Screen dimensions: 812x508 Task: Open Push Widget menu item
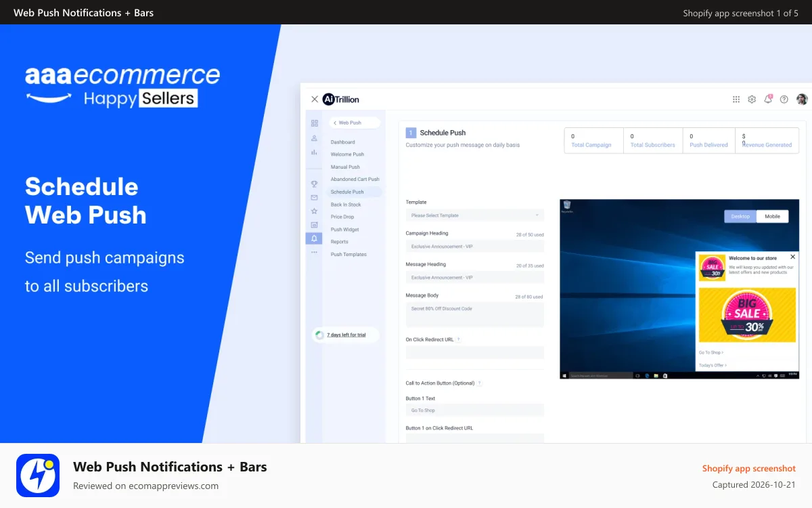tap(345, 230)
